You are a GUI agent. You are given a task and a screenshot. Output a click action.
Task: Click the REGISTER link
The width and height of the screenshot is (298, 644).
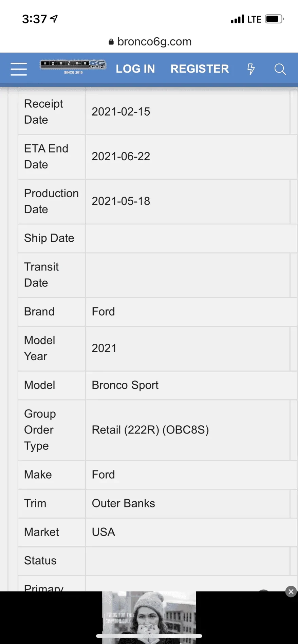click(200, 69)
